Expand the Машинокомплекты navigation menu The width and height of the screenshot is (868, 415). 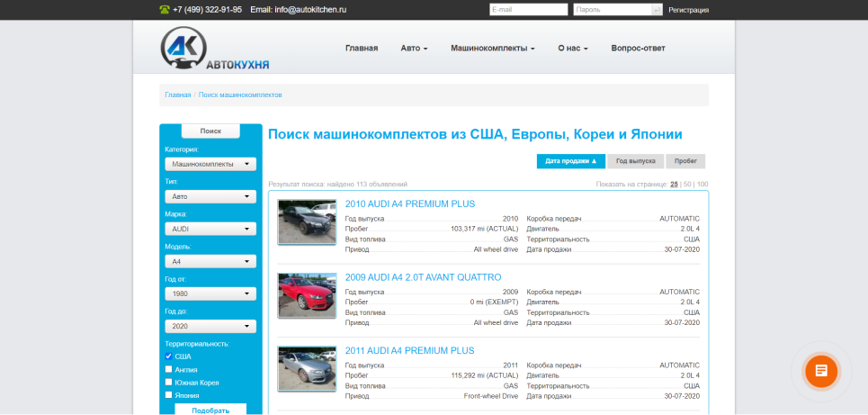coord(493,49)
